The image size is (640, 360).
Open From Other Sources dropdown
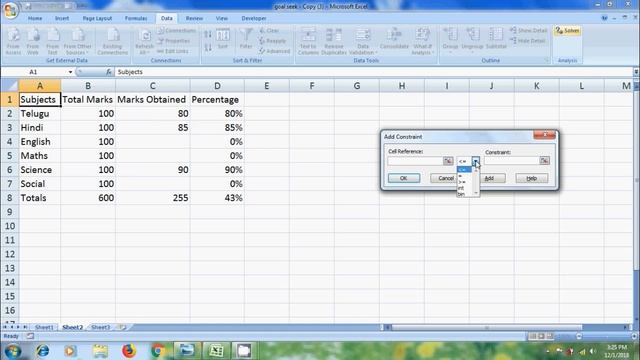pos(77,41)
